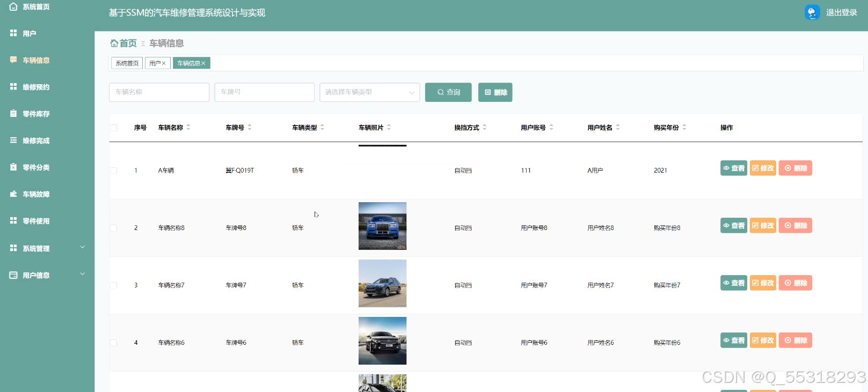This screenshot has height=392, width=868.
Task: Click the 维修预约 sidebar icon
Action: point(13,87)
